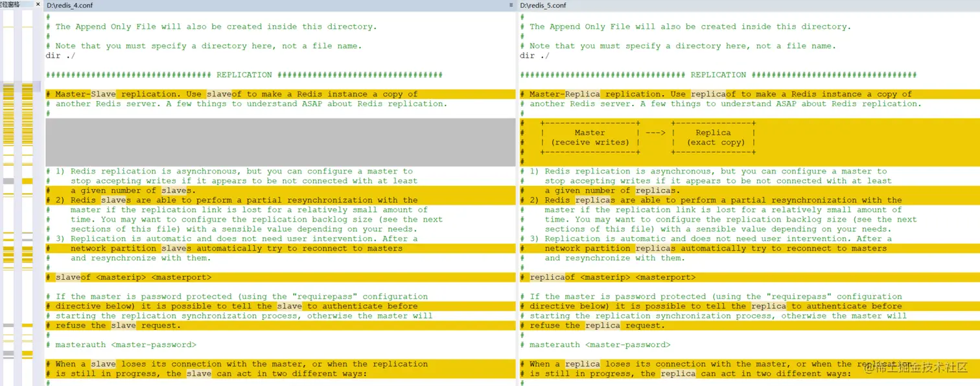
Task: Jump using the location pane viewport indicator
Action: 21,86
